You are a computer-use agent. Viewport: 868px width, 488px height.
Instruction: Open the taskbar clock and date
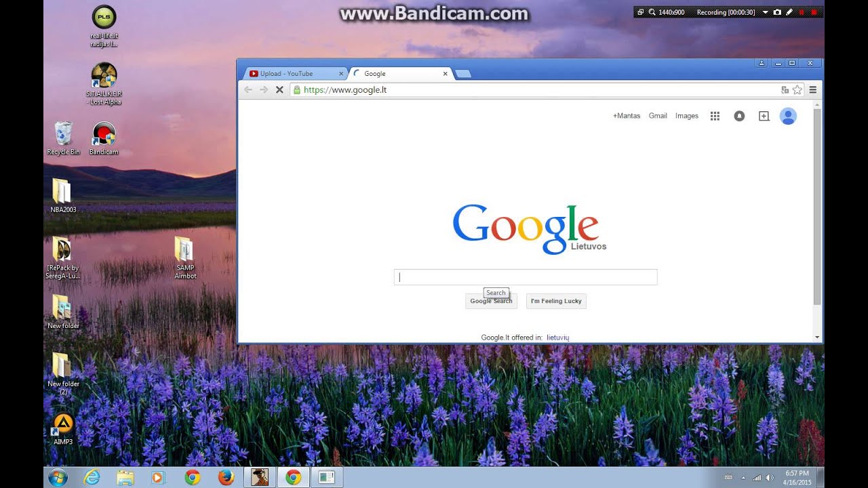click(x=797, y=477)
